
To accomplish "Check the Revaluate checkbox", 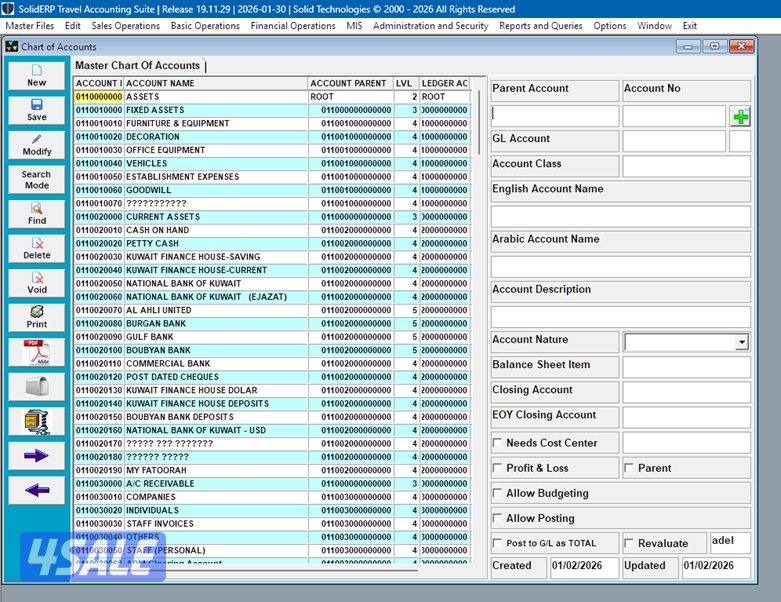I will pyautogui.click(x=629, y=543).
